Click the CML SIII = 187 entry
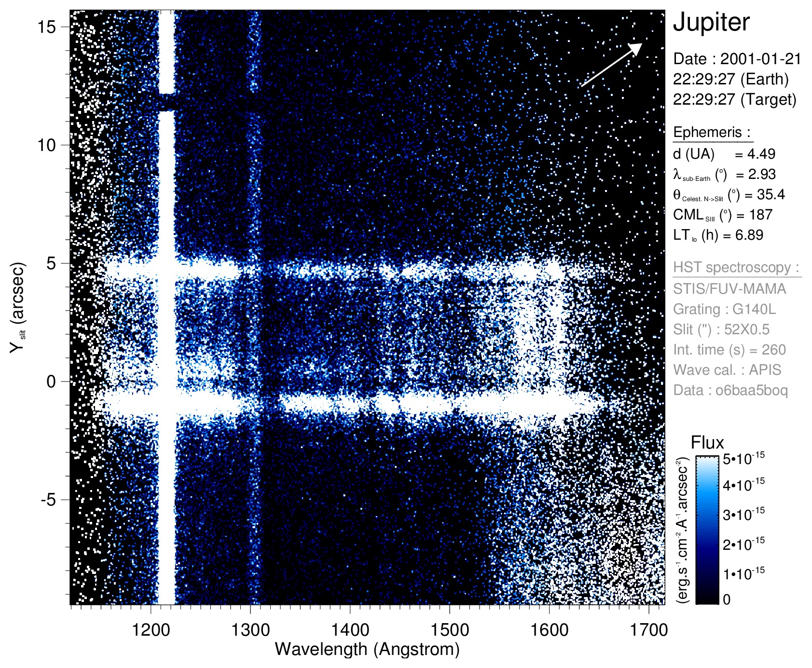The height and width of the screenshot is (668, 812). coord(723,215)
